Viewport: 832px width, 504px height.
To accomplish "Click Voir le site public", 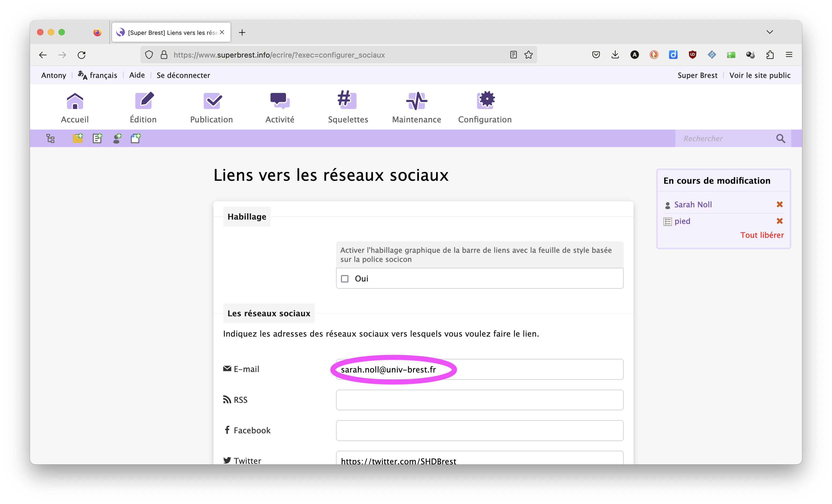I will click(760, 75).
